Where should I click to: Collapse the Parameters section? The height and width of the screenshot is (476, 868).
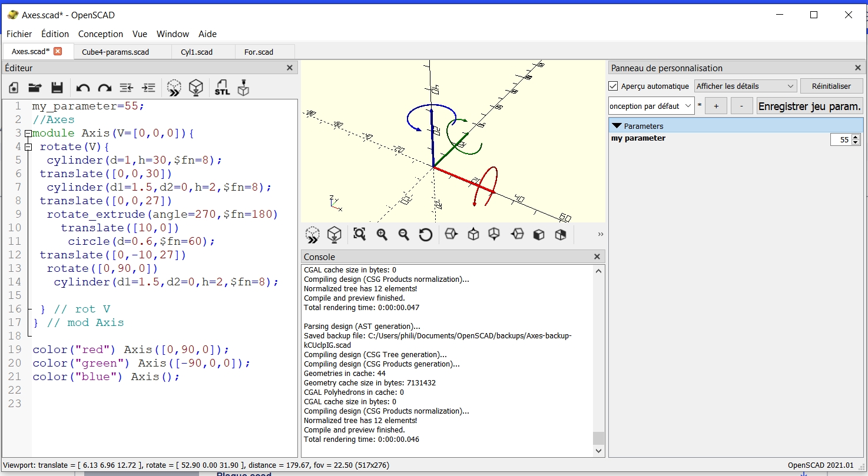point(617,126)
